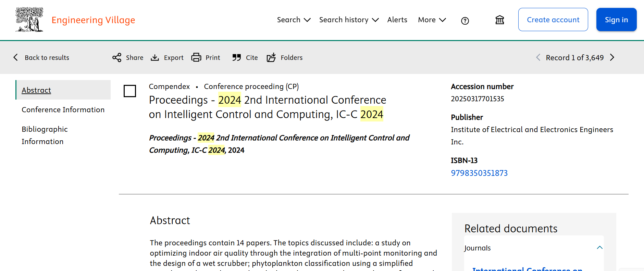Collapse the Journals section
The width and height of the screenshot is (644, 271).
click(x=599, y=248)
